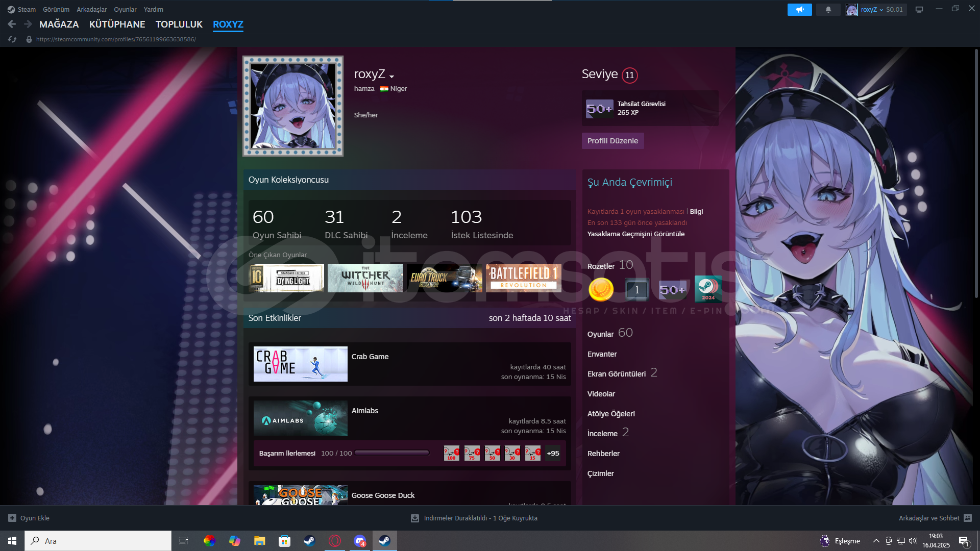Open Windows Start menu
The image size is (980, 551).
point(12,541)
